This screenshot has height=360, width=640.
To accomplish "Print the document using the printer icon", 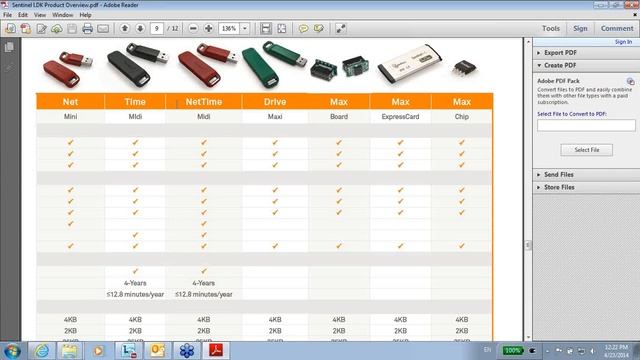I will 87,29.
